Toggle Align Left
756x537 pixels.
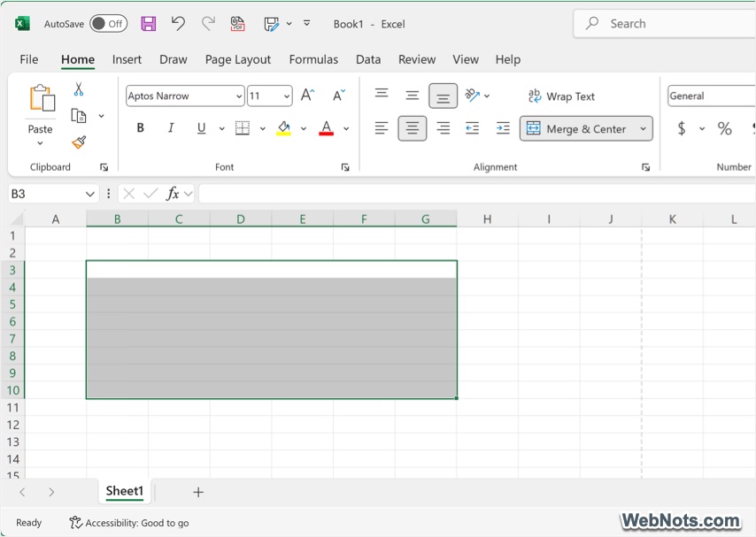[x=382, y=128]
